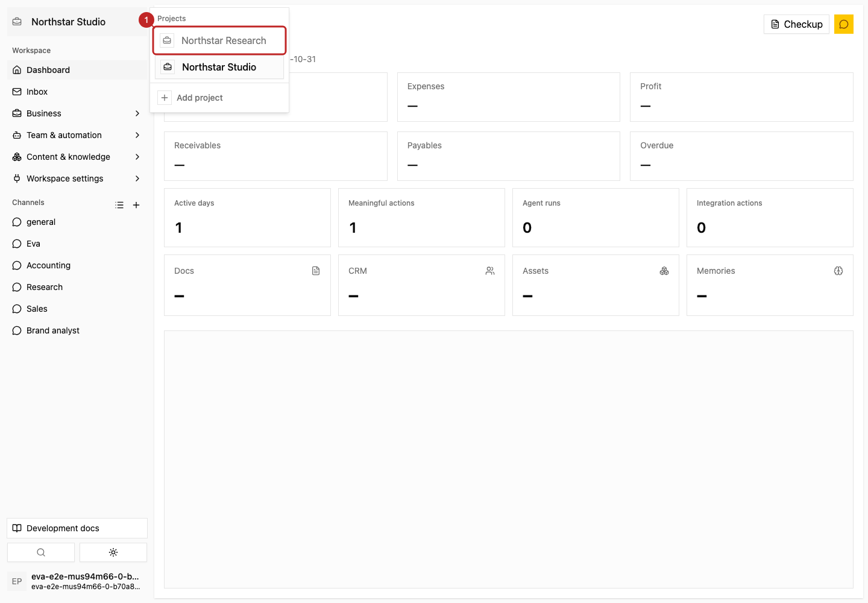Open Dashboard in sidebar

77,70
